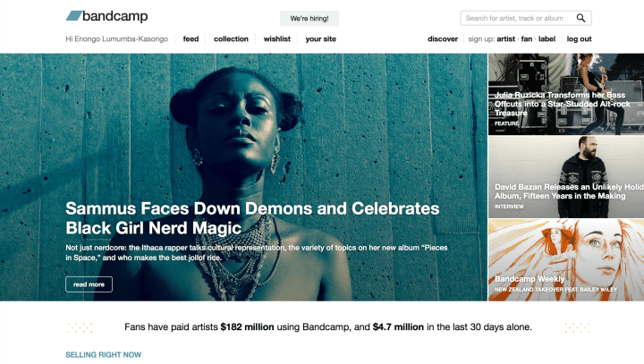
Task: Open the wishlist link
Action: pyautogui.click(x=276, y=39)
